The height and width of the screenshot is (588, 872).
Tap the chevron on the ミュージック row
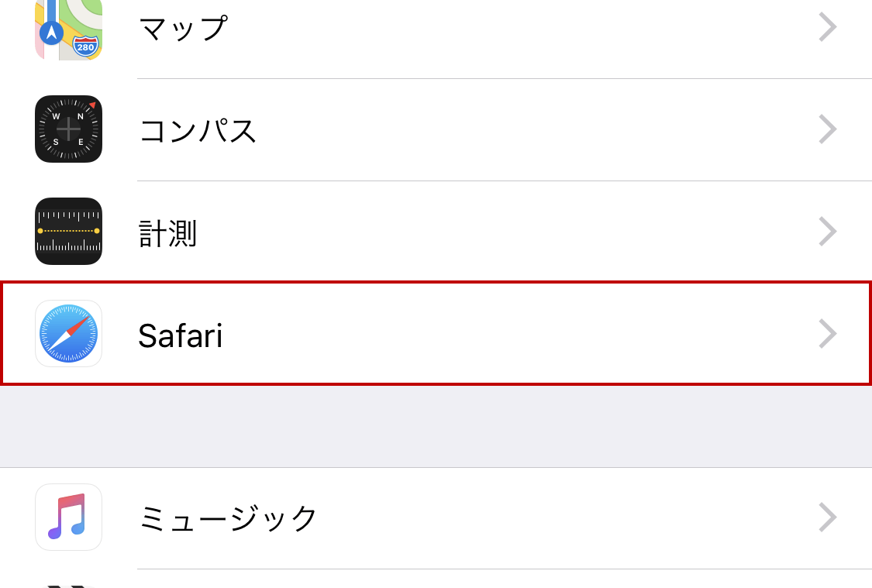tap(827, 517)
